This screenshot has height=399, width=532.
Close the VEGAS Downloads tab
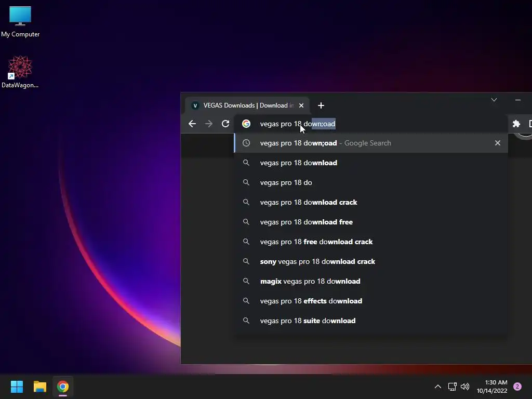301,105
